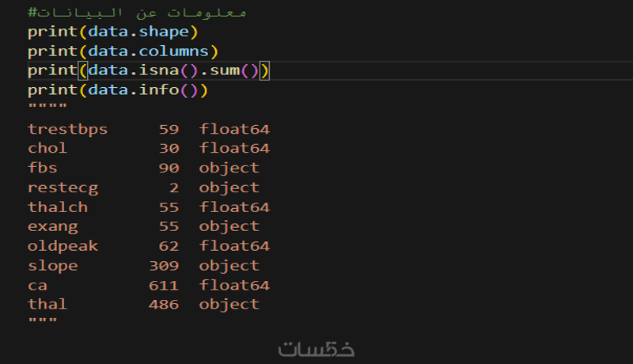Click the closing triple quotes below the thal row
This screenshot has height=364, width=633.
pyautogui.click(x=42, y=322)
